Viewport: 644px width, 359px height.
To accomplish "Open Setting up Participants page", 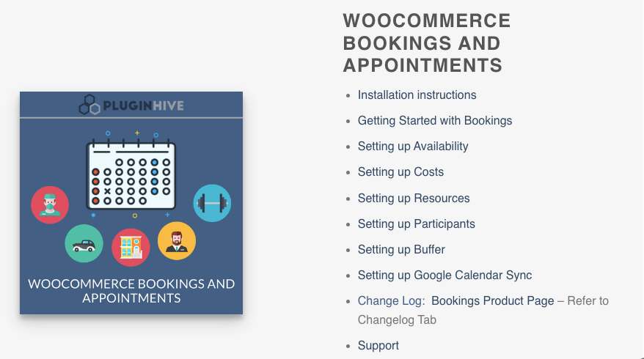I will 417,224.
